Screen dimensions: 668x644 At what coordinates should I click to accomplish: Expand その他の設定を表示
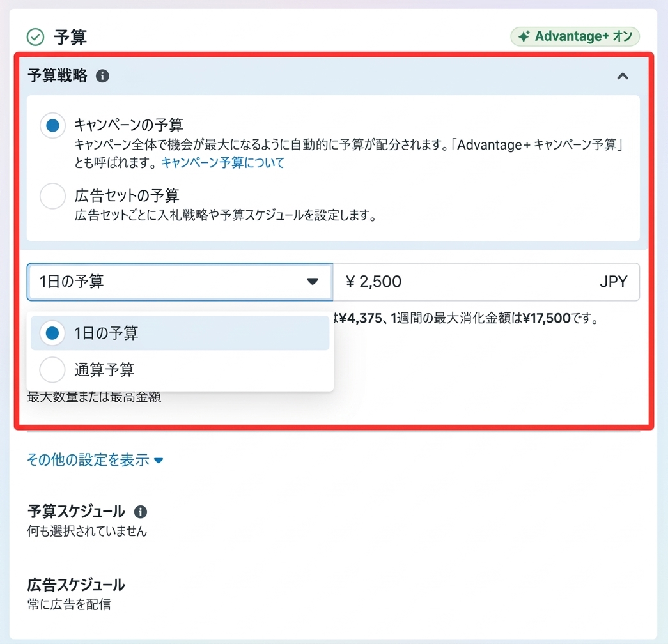pos(95,460)
